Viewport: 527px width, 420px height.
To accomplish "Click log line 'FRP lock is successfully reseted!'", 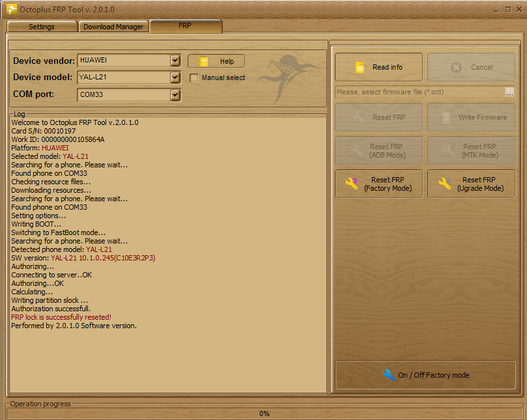I will [x=61, y=317].
